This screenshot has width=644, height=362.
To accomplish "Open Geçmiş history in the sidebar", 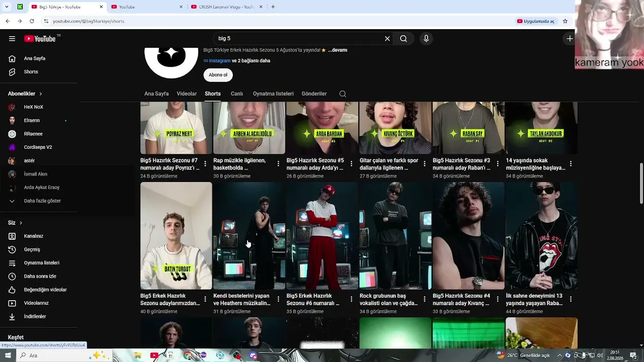I will [32, 250].
